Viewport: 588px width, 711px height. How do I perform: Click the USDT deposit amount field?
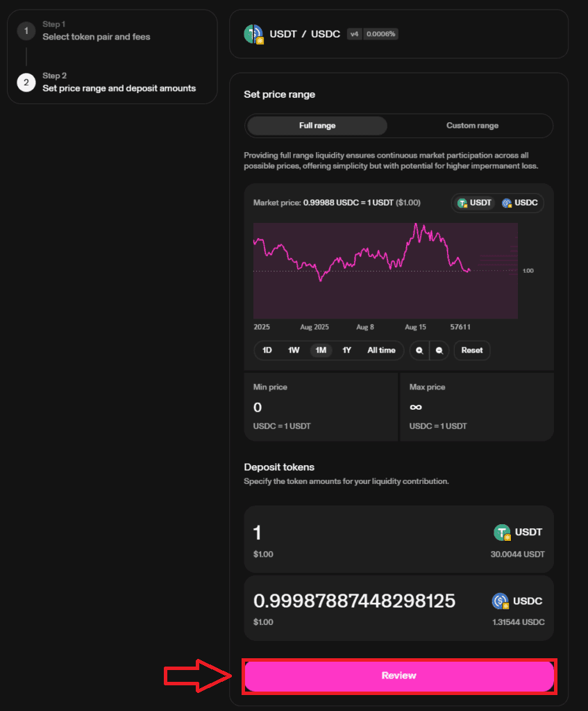399,539
